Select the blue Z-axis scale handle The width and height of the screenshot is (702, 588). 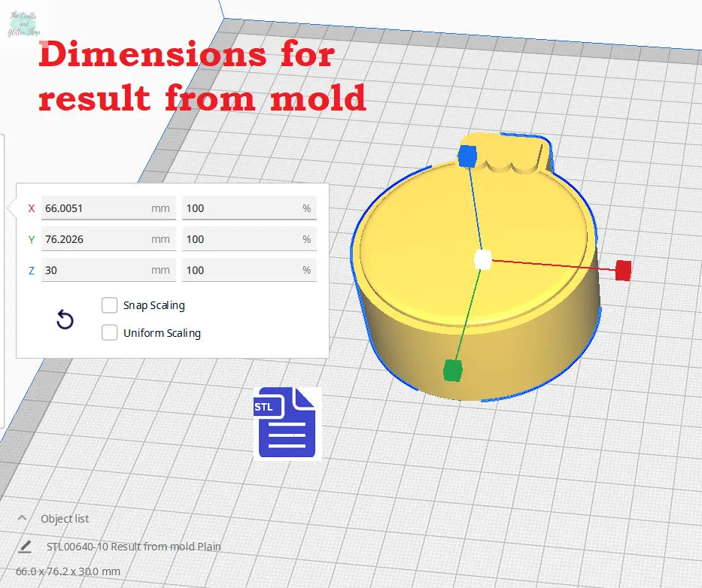[467, 156]
